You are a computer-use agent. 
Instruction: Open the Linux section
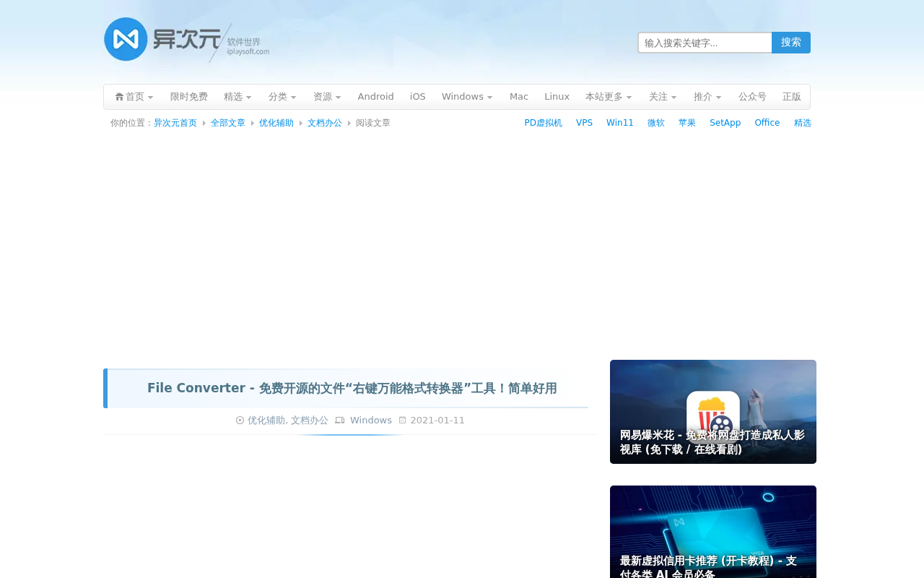557,97
